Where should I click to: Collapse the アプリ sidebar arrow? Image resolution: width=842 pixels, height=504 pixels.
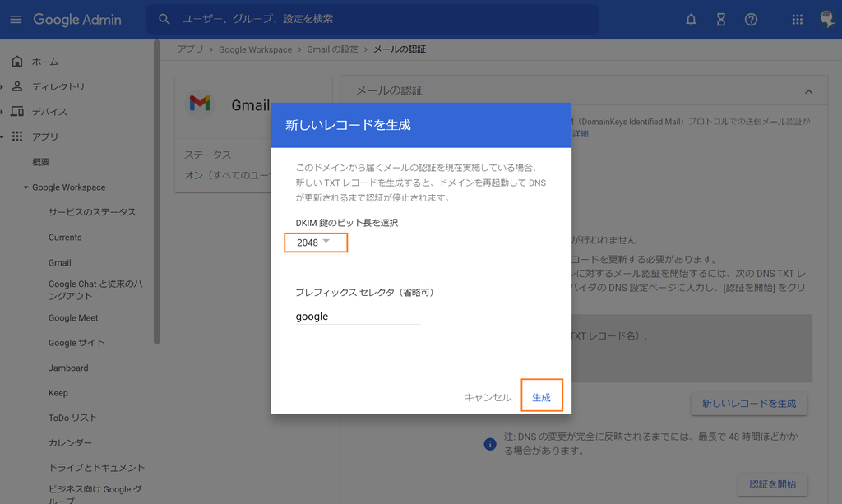coord(2,136)
